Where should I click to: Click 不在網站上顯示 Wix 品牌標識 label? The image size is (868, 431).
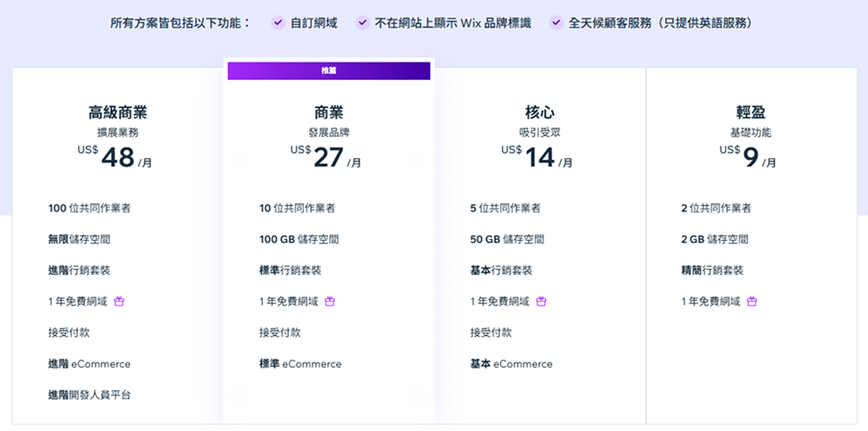pyautogui.click(x=453, y=23)
